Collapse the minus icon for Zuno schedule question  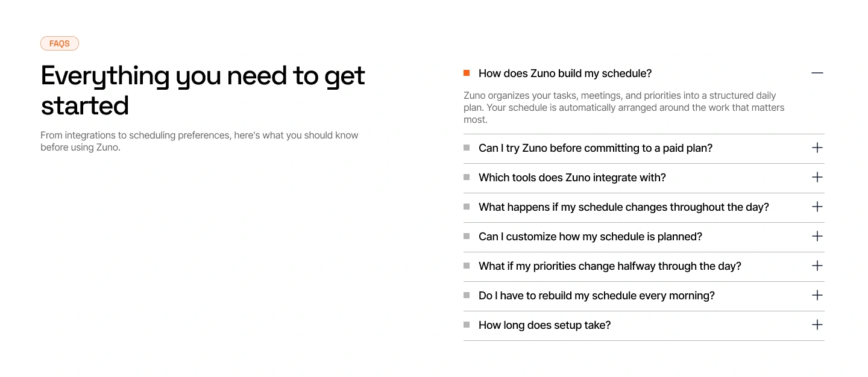[x=817, y=73]
